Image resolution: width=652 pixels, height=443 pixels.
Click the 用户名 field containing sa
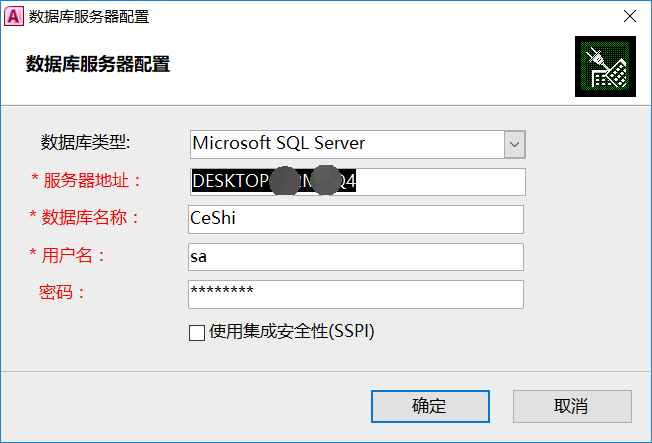[356, 257]
